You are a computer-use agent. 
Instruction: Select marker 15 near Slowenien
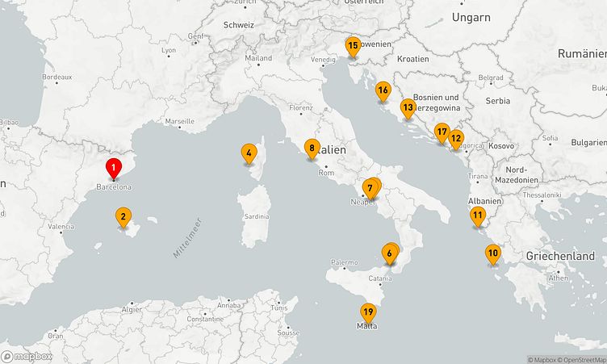pos(353,45)
